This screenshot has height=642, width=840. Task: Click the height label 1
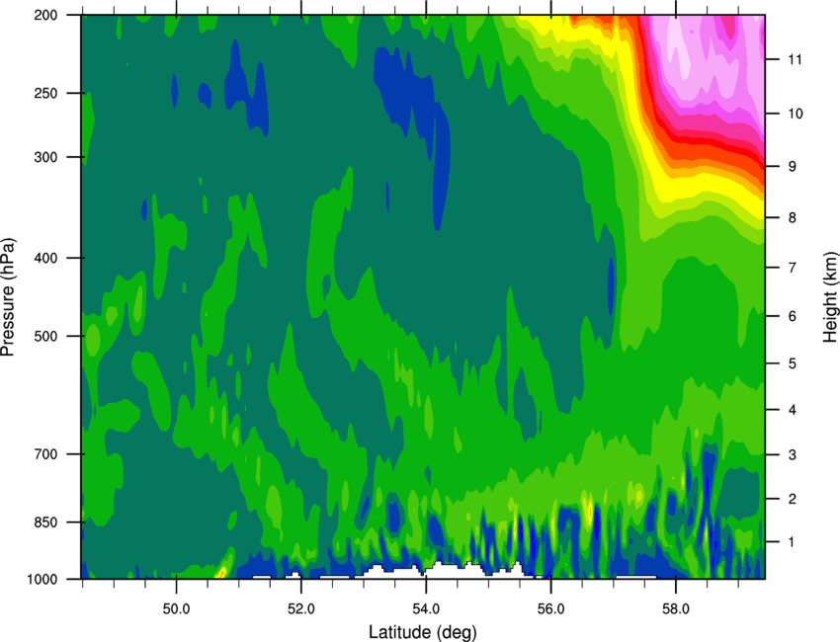[792, 542]
